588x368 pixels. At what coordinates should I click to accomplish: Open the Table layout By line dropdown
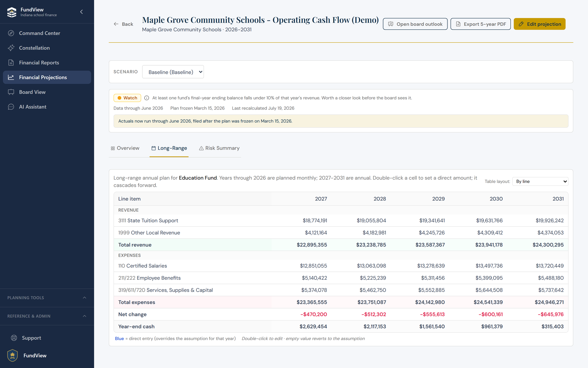point(541,181)
